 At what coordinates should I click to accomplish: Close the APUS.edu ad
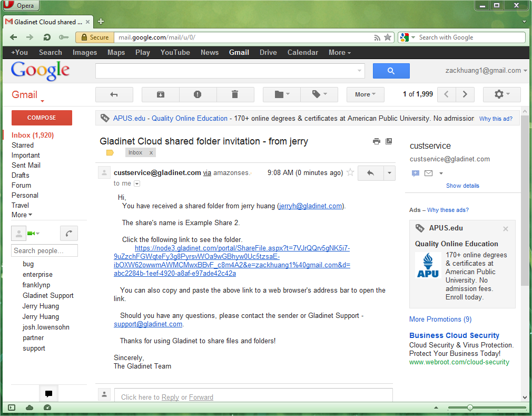click(x=506, y=229)
